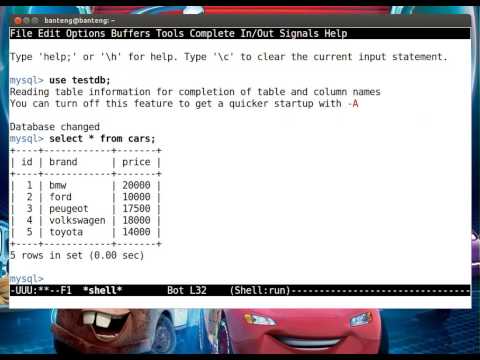480x360 pixels.
Task: Click the price value 17500
Action: pos(136,209)
